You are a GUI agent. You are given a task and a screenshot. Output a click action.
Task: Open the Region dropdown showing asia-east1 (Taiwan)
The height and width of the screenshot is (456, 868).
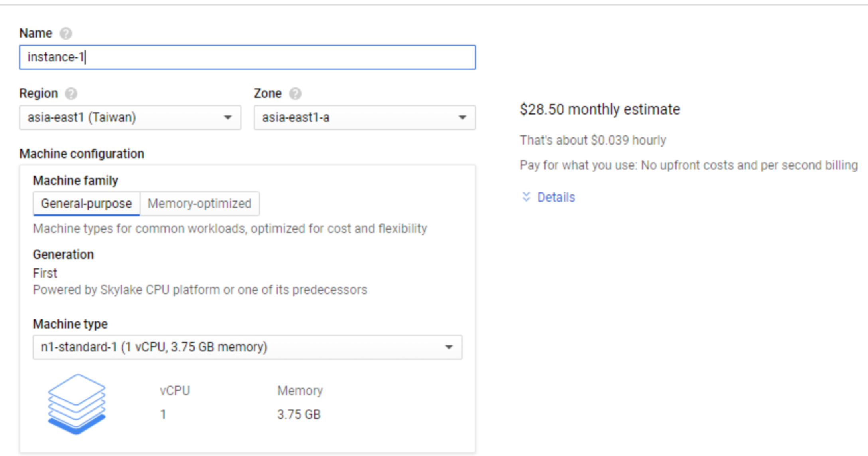tap(130, 117)
